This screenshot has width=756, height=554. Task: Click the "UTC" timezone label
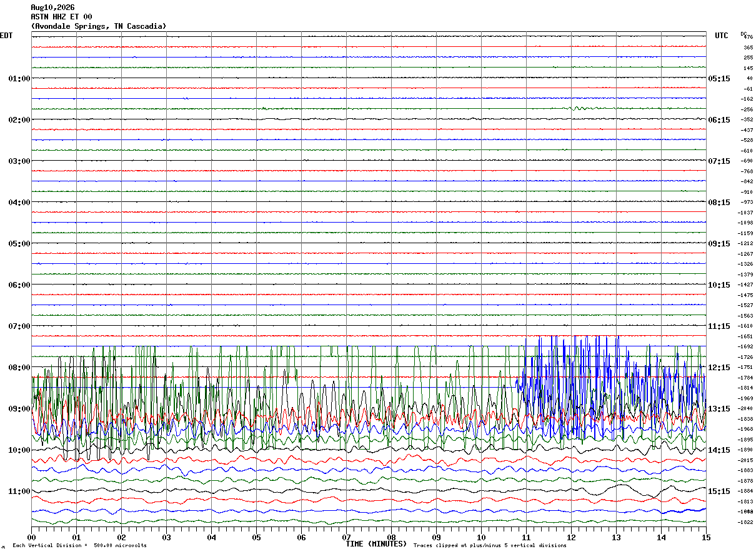[722, 36]
